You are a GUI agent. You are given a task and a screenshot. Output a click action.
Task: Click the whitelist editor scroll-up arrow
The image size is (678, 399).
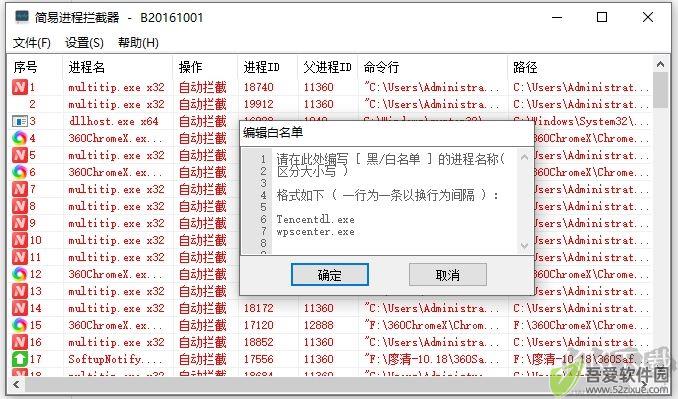(x=524, y=157)
